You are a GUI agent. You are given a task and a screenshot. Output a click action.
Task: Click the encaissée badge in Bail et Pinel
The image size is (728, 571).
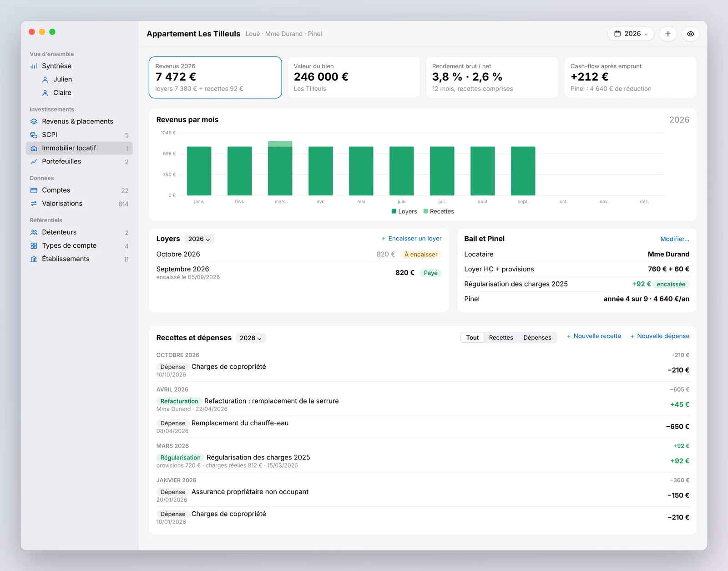tap(671, 284)
